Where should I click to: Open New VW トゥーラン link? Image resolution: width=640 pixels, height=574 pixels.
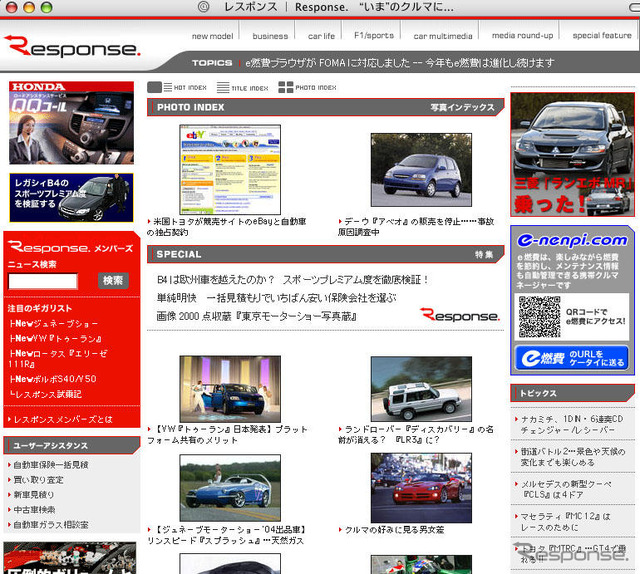(x=56, y=338)
